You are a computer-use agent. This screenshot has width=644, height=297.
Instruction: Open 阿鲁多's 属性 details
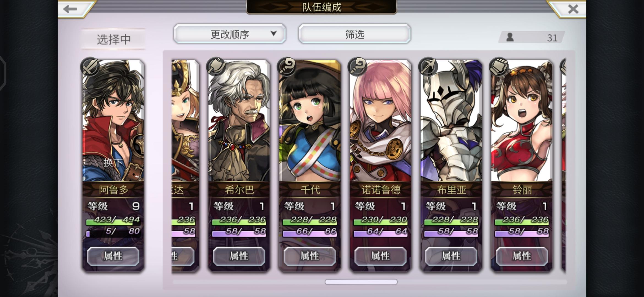tap(113, 256)
